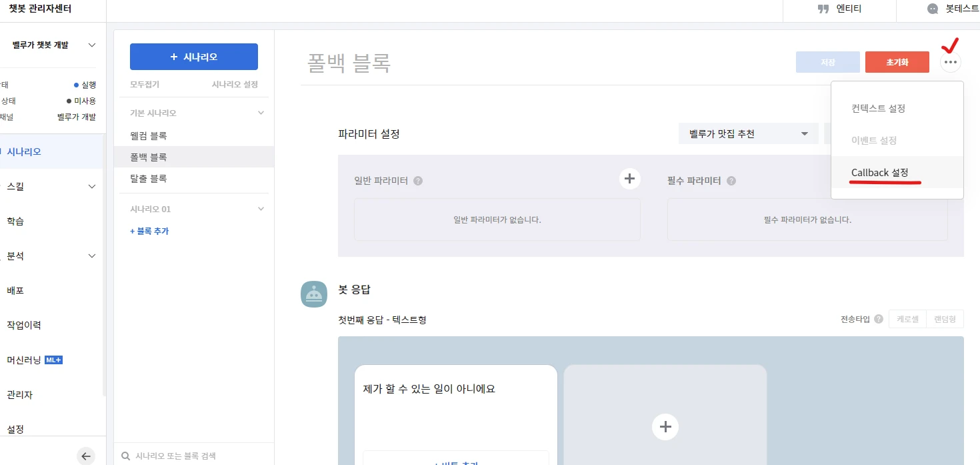
Task: Click help icon next to 일반 파라미터
Action: (x=418, y=181)
